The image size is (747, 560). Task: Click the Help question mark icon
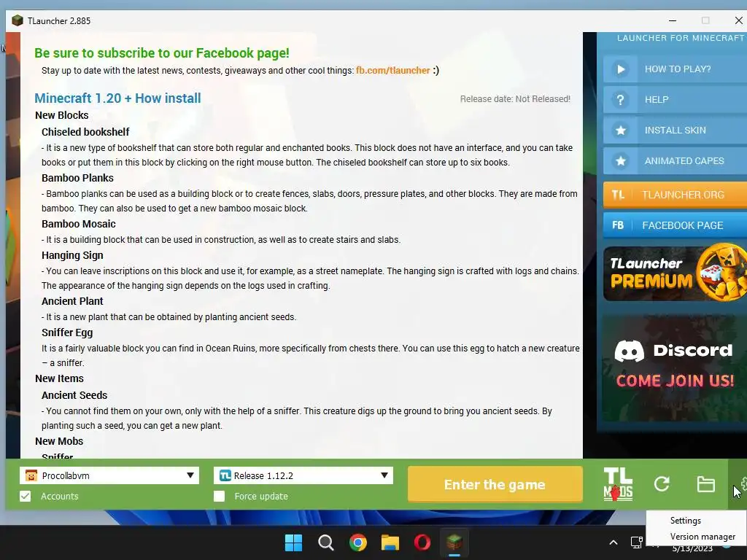(620, 99)
